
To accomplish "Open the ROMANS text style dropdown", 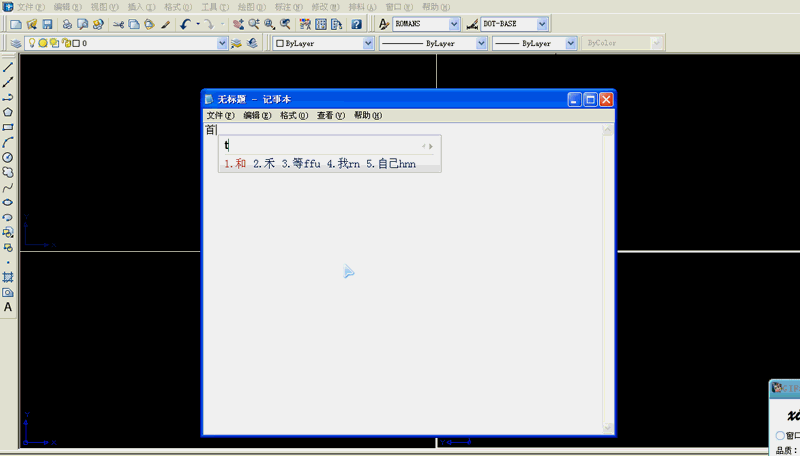I will [454, 24].
